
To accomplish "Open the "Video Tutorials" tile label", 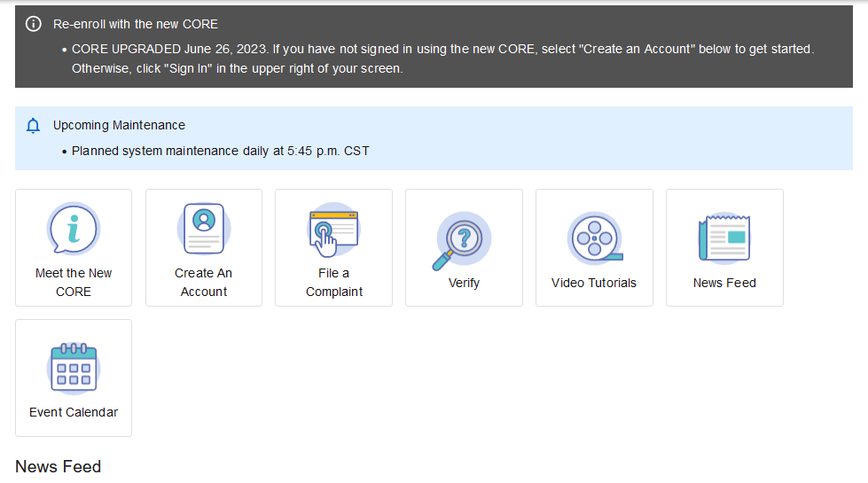I will click(594, 283).
